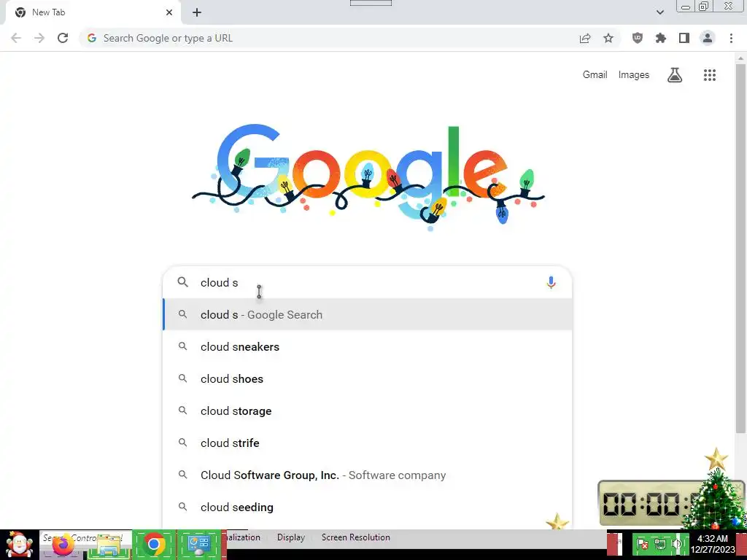Open Action Center flag tray icon
Image resolution: width=747 pixels, height=560 pixels.
642,544
